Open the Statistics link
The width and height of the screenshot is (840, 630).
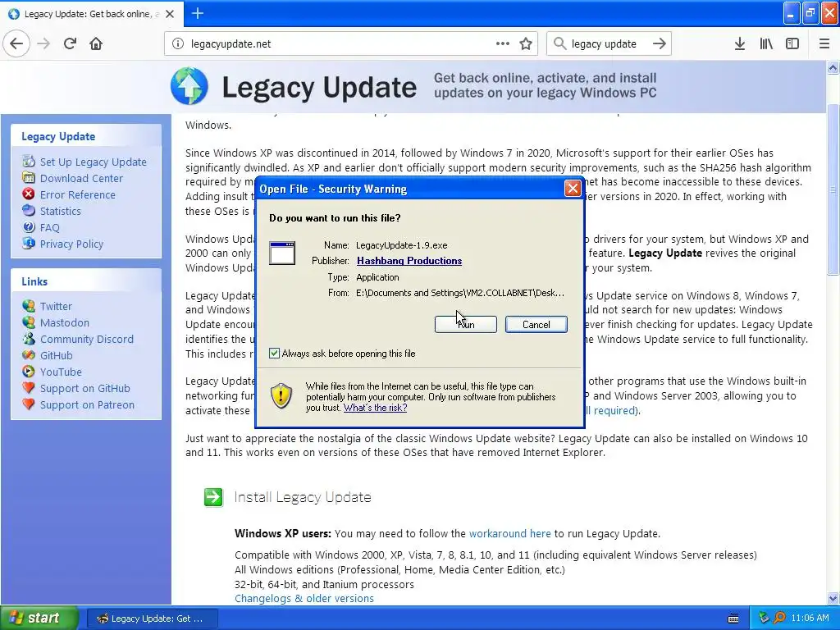click(61, 211)
